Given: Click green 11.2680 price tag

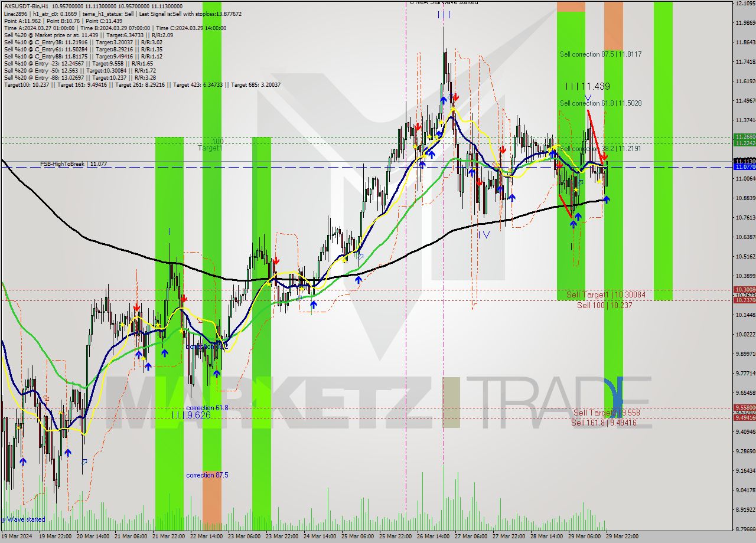Looking at the screenshot, I should pyautogui.click(x=744, y=136).
